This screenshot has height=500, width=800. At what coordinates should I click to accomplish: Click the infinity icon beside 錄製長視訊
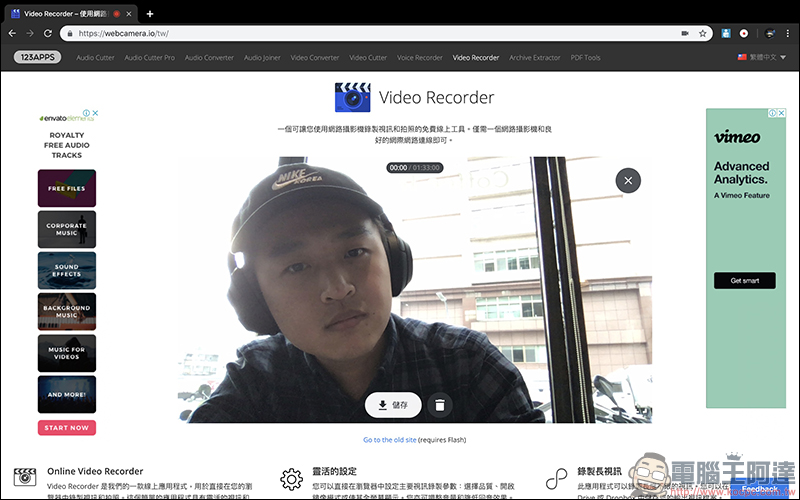click(x=556, y=479)
